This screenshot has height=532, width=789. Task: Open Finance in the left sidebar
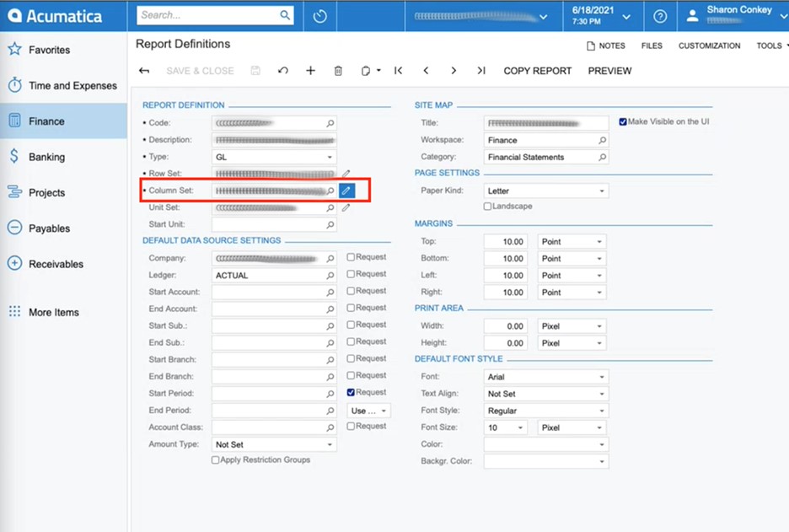click(x=46, y=121)
